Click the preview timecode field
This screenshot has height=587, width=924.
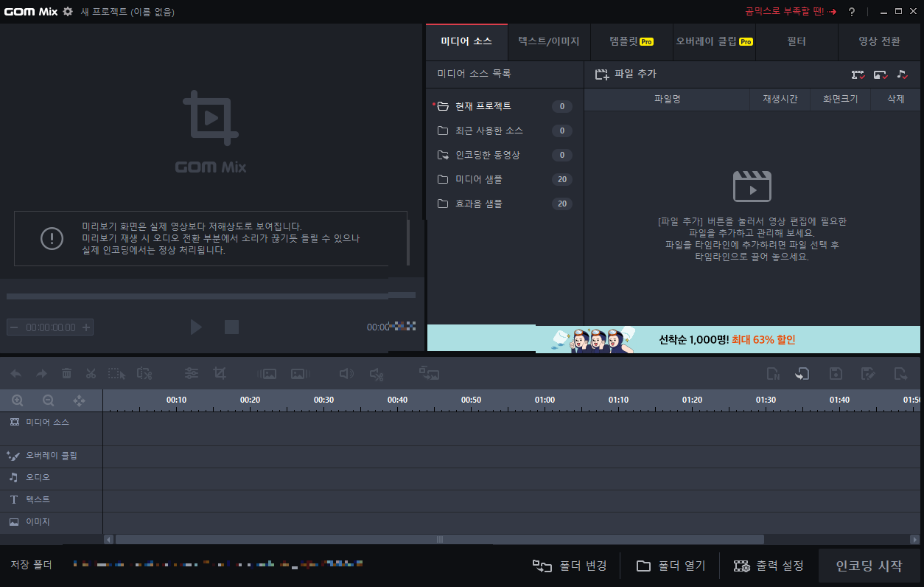click(50, 327)
